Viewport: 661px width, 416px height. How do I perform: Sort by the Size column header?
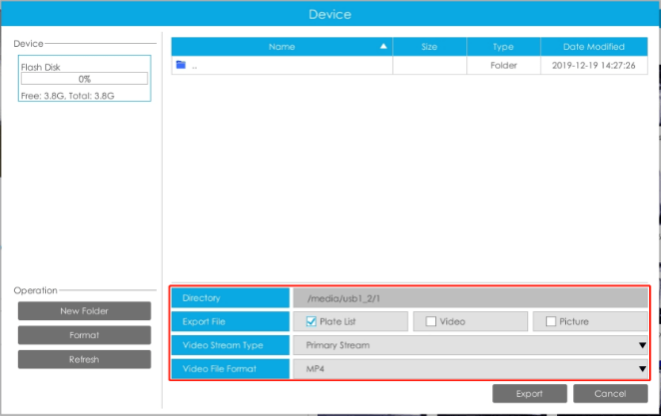coord(429,46)
